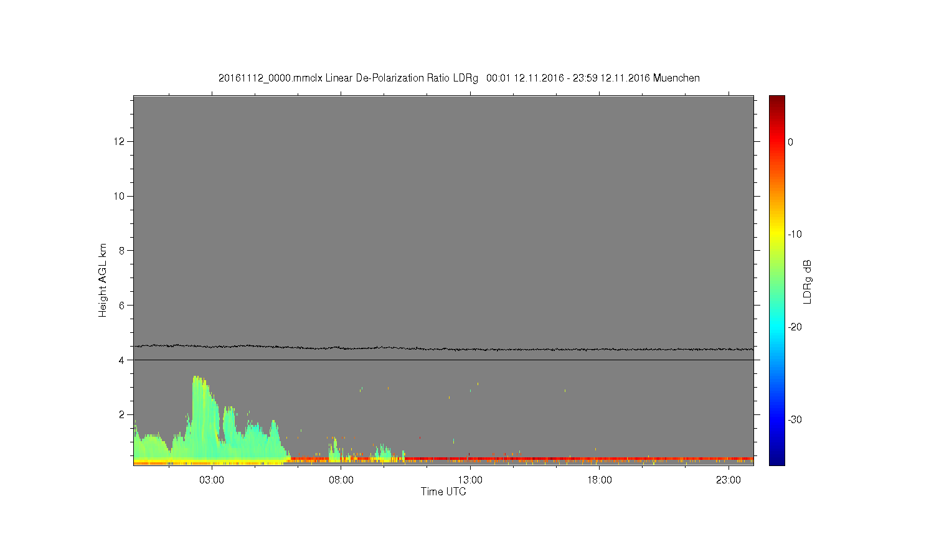The width and height of the screenshot is (934, 560).
Task: Click the colorbar value 0
Action: tap(791, 142)
